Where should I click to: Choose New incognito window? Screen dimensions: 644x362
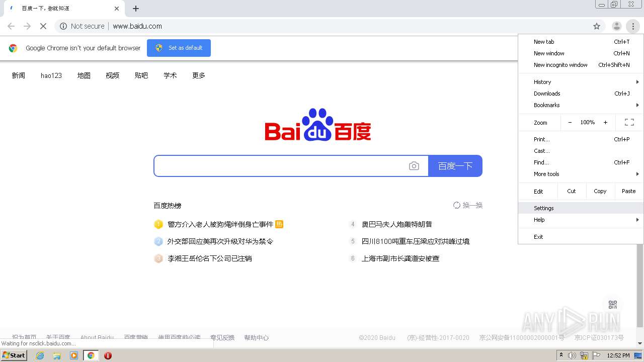click(581, 65)
